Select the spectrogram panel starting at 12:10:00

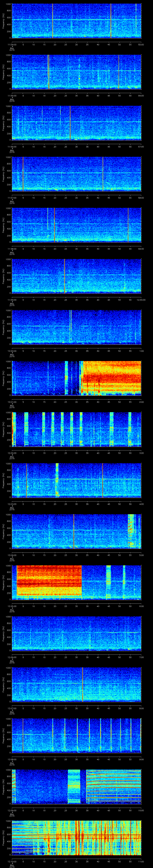pyautogui.click(x=77, y=838)
